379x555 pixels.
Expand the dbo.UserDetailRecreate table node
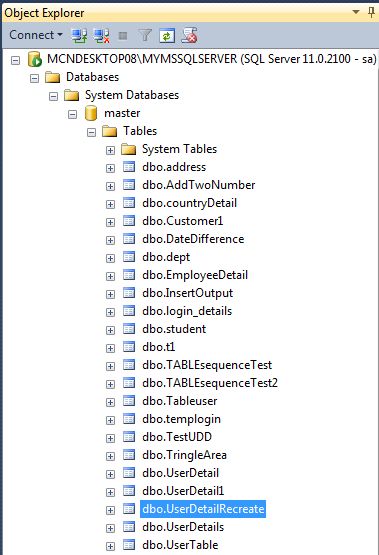pyautogui.click(x=110, y=510)
